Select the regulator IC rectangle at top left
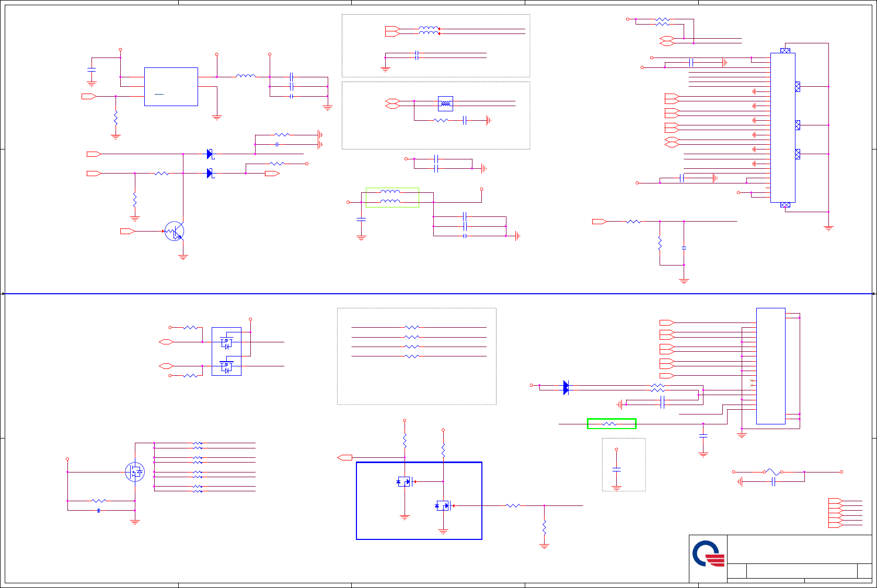Viewport: 877px width, 588px height. pyautogui.click(x=171, y=87)
